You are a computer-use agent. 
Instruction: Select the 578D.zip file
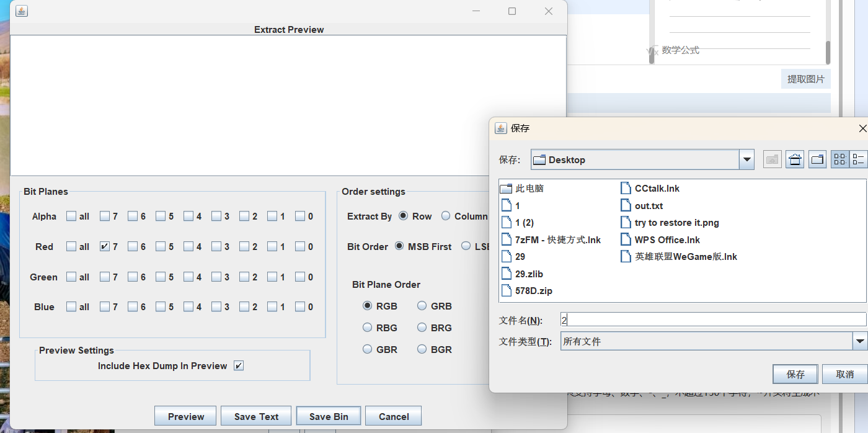[526, 290]
